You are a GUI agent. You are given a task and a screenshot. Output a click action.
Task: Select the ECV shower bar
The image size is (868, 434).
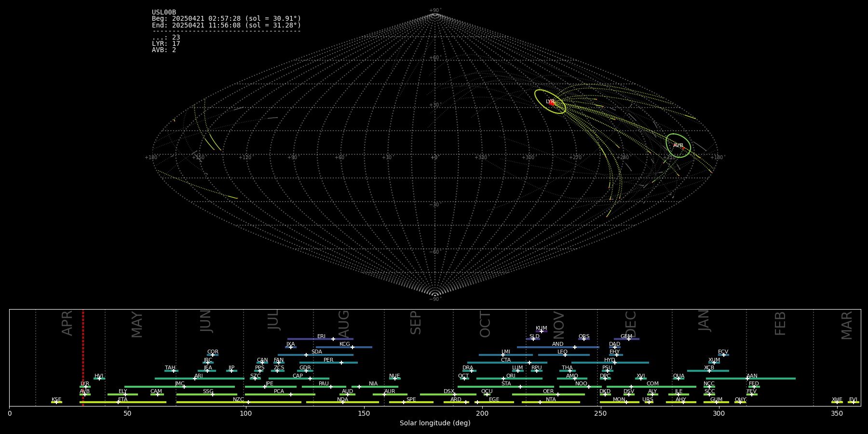(723, 355)
